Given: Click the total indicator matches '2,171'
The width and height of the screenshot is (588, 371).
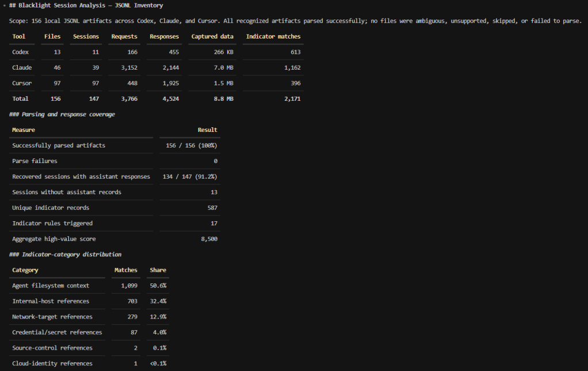Looking at the screenshot, I should pyautogui.click(x=292, y=99).
